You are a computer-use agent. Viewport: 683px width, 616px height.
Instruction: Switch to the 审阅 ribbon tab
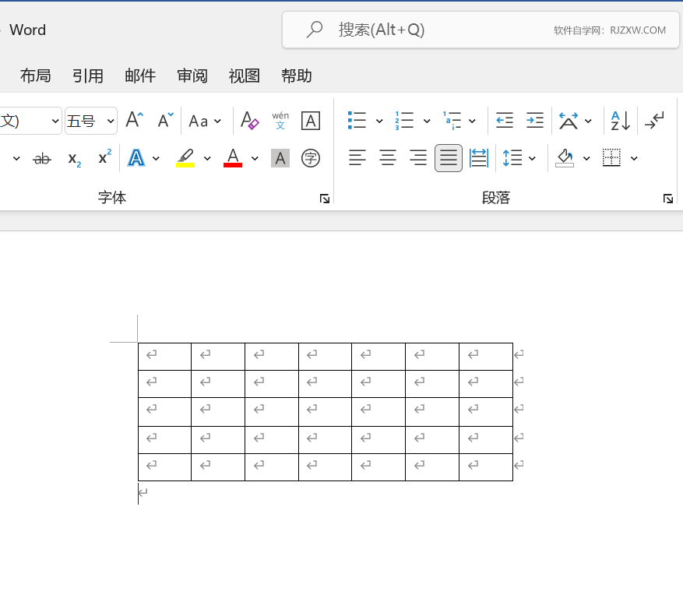click(192, 76)
